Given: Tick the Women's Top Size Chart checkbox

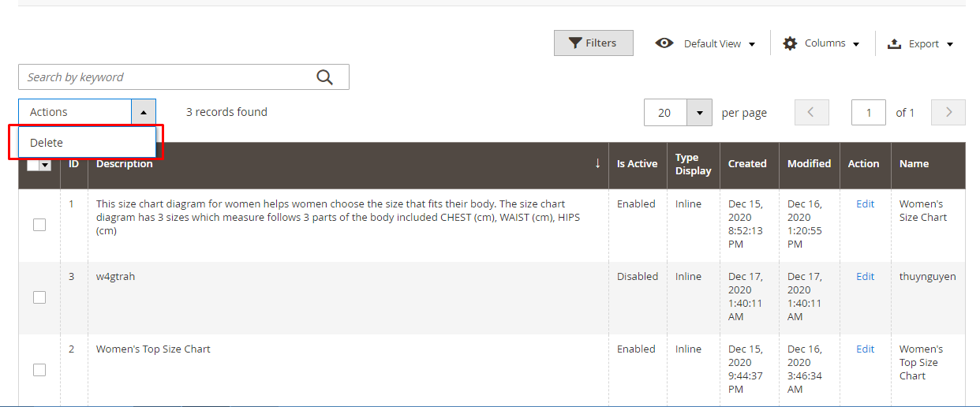Looking at the screenshot, I should pos(39,370).
